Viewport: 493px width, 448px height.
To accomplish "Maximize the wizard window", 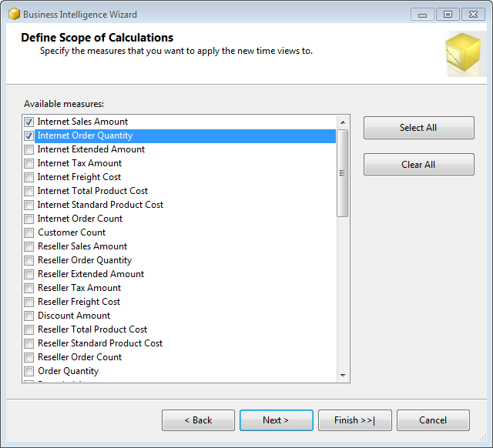I will (x=447, y=14).
